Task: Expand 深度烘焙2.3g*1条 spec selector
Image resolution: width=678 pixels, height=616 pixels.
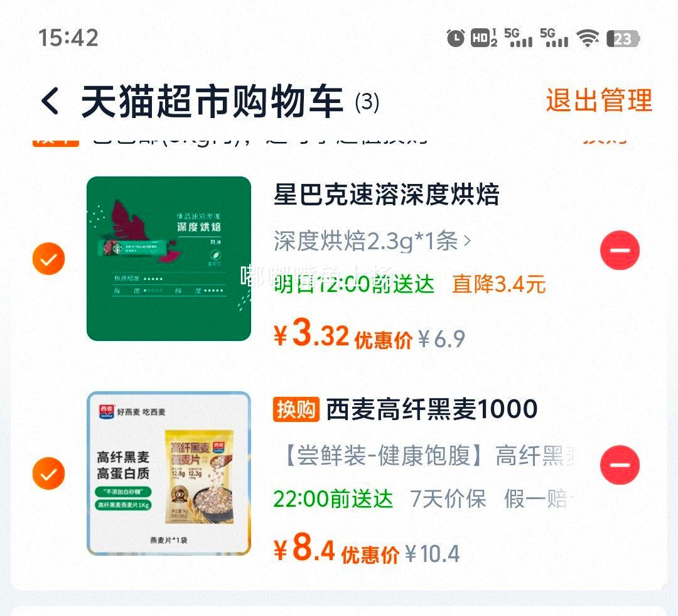Action: tap(372, 241)
